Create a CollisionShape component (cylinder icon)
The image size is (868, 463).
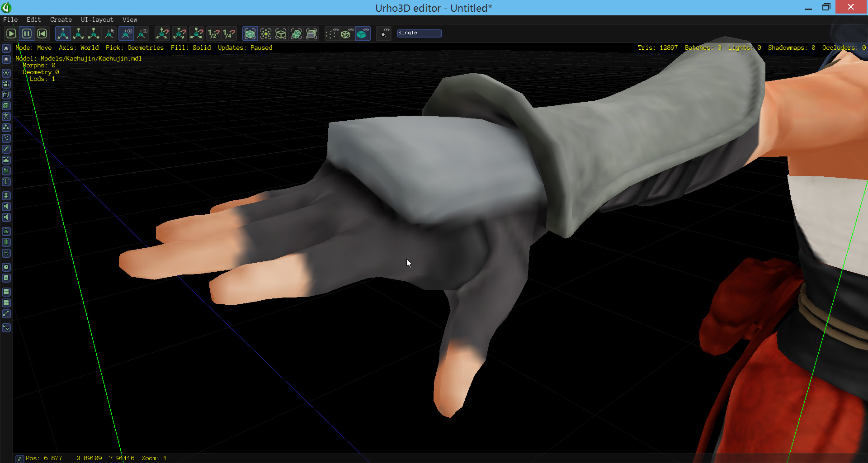[6, 242]
